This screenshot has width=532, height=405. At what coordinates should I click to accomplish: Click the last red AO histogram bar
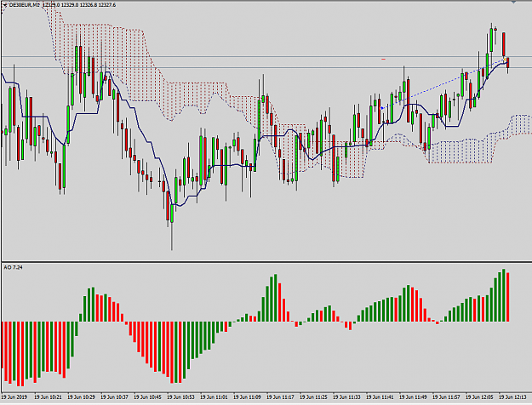[x=508, y=297]
